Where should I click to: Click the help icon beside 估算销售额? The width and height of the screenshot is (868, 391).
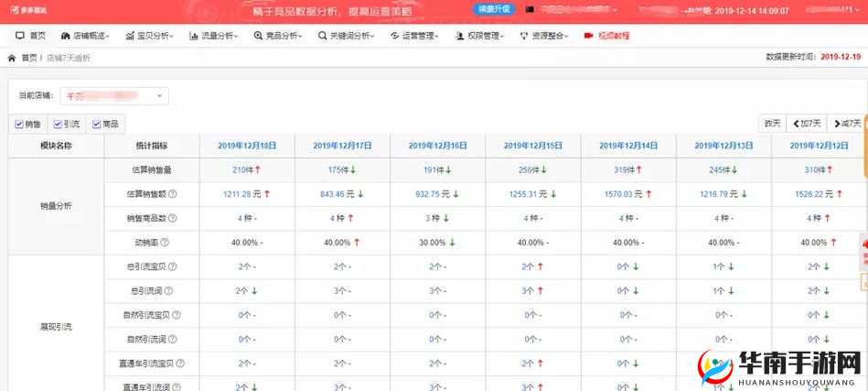click(x=173, y=194)
